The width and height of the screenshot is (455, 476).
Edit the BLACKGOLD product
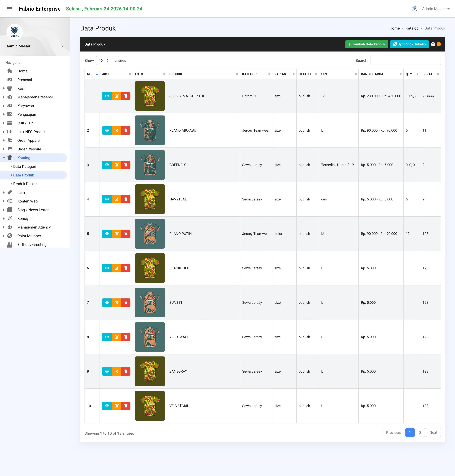pyautogui.click(x=116, y=268)
